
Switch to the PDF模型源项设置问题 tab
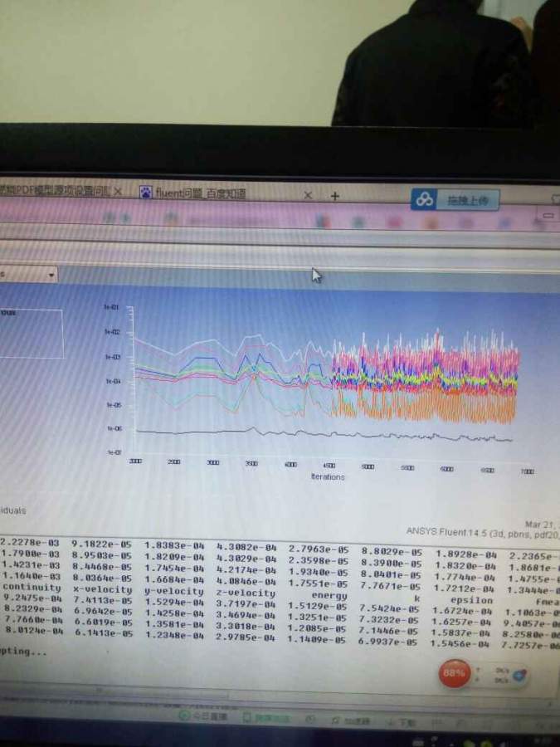click(x=55, y=190)
